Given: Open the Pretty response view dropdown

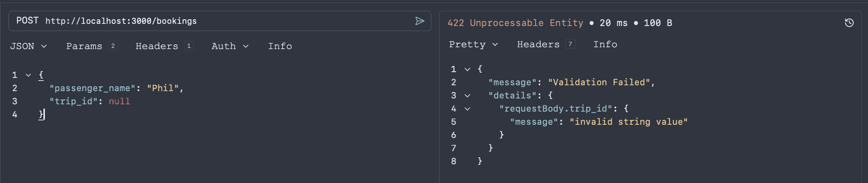Looking at the screenshot, I should point(473,44).
